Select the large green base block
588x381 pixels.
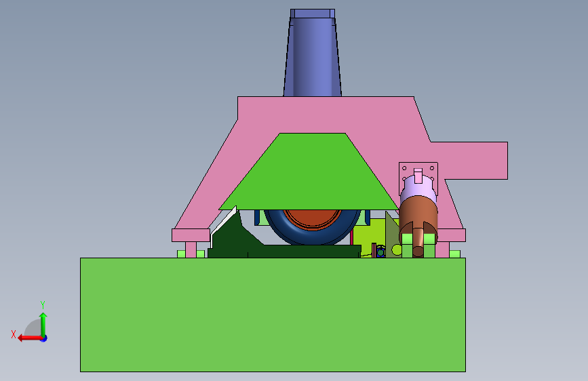tap(273, 315)
